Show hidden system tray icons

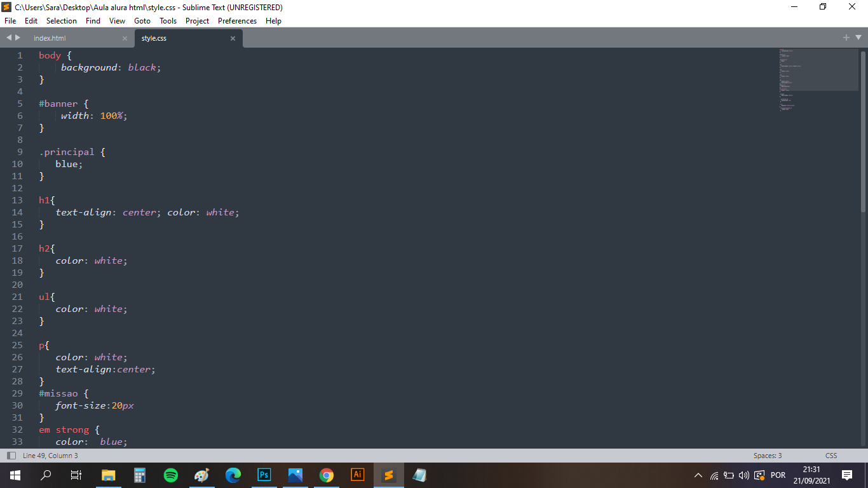(x=698, y=475)
